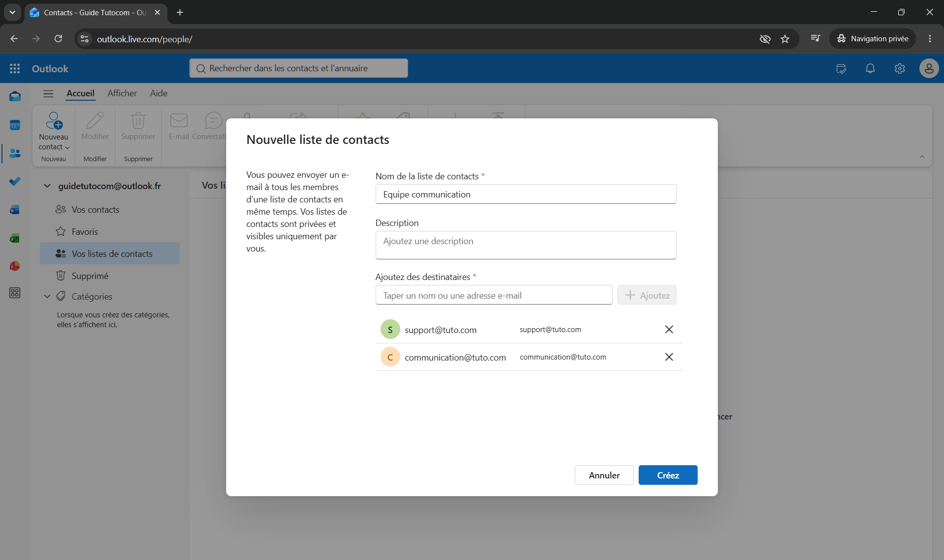Click the Navigation privée button
Viewport: 944px width, 560px height.
click(873, 39)
